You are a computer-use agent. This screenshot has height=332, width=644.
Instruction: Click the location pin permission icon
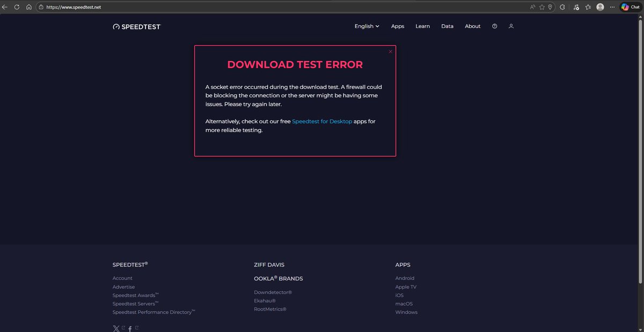click(550, 7)
